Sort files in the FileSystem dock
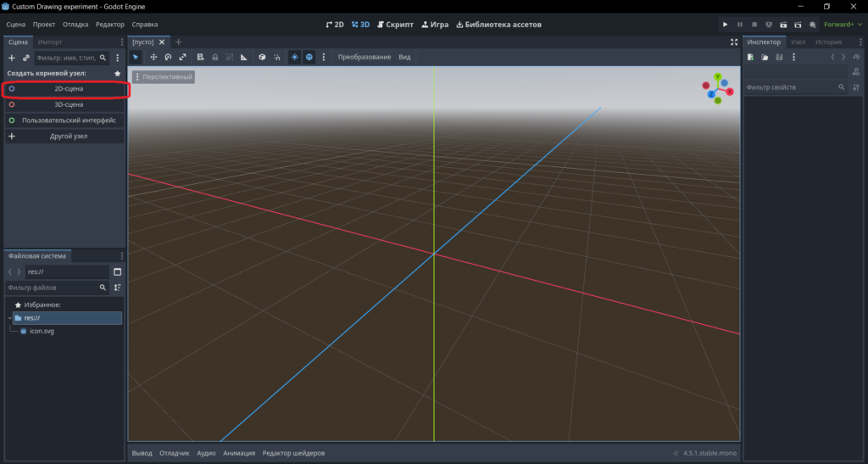 click(x=117, y=288)
